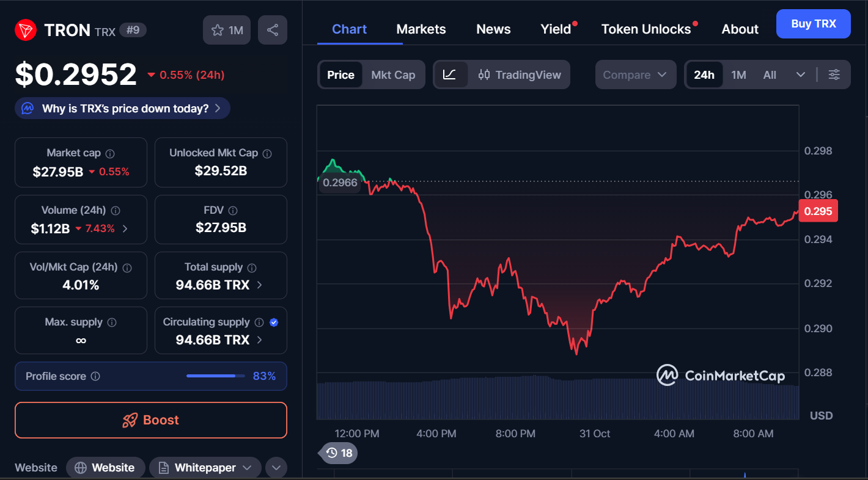Image resolution: width=868 pixels, height=480 pixels.
Task: Switch chart display to Mkt Cap
Action: 393,75
